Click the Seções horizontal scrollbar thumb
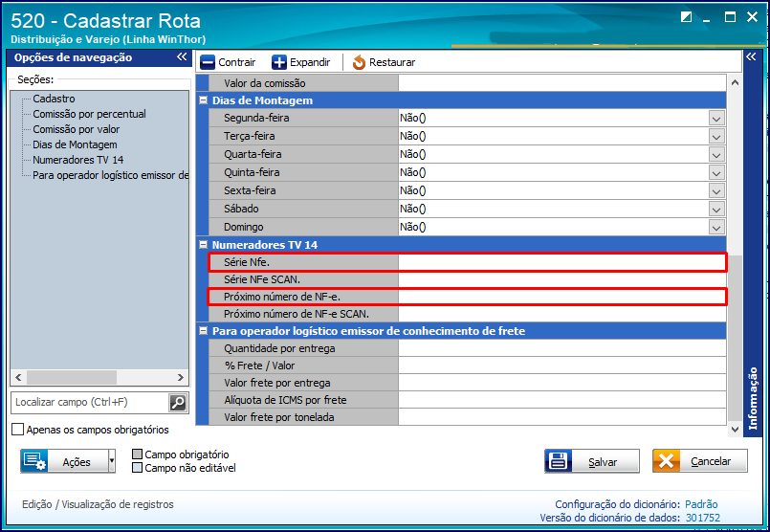 click(x=71, y=377)
